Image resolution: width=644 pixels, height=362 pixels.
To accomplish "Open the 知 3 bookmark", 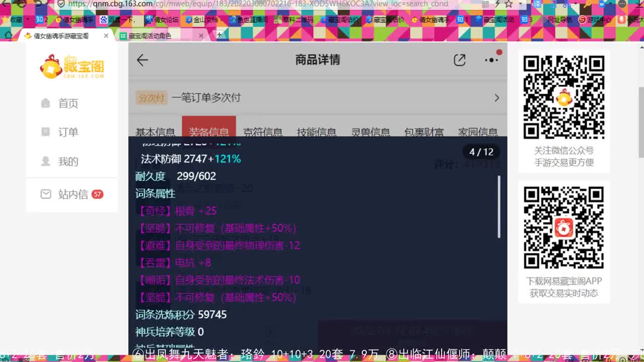I will [527, 20].
